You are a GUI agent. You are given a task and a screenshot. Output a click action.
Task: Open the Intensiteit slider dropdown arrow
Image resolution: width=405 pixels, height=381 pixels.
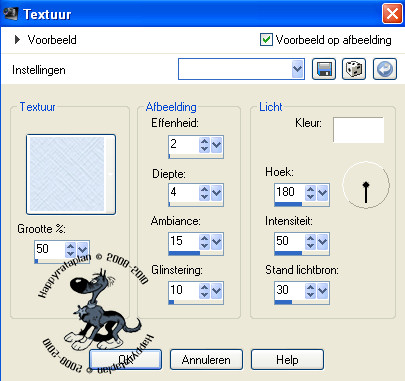pos(323,242)
